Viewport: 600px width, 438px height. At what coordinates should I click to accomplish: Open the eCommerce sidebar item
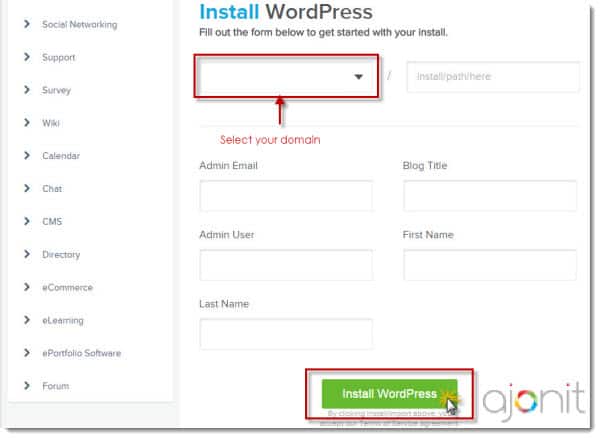(x=67, y=288)
